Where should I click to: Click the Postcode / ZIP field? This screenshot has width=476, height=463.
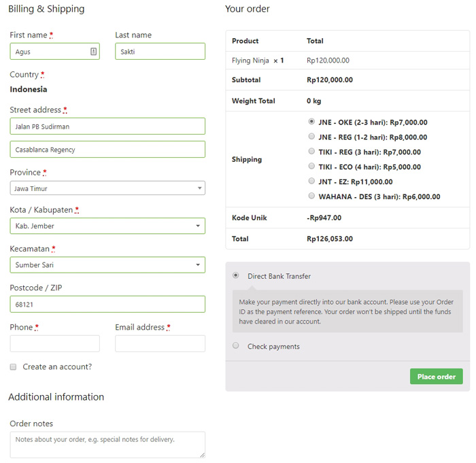[x=107, y=304]
